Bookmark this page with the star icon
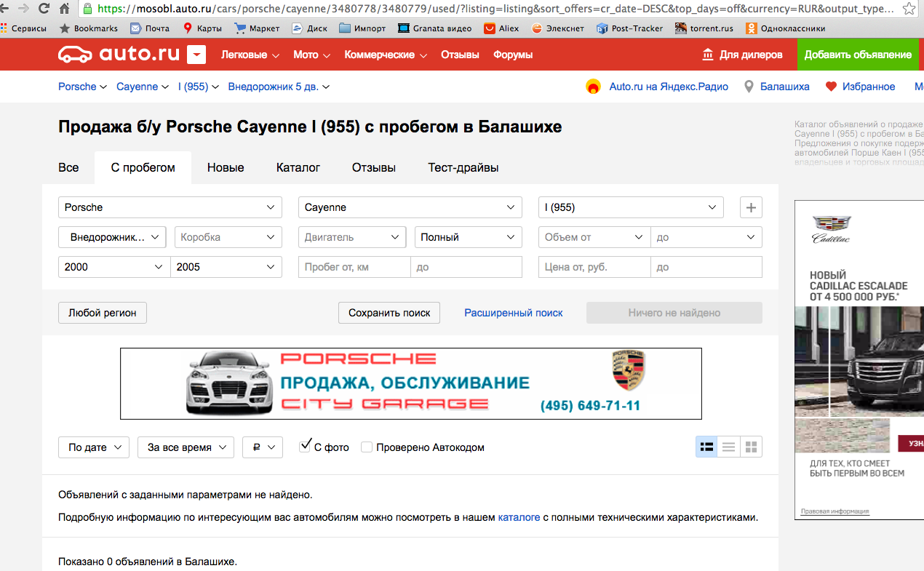 click(x=909, y=9)
